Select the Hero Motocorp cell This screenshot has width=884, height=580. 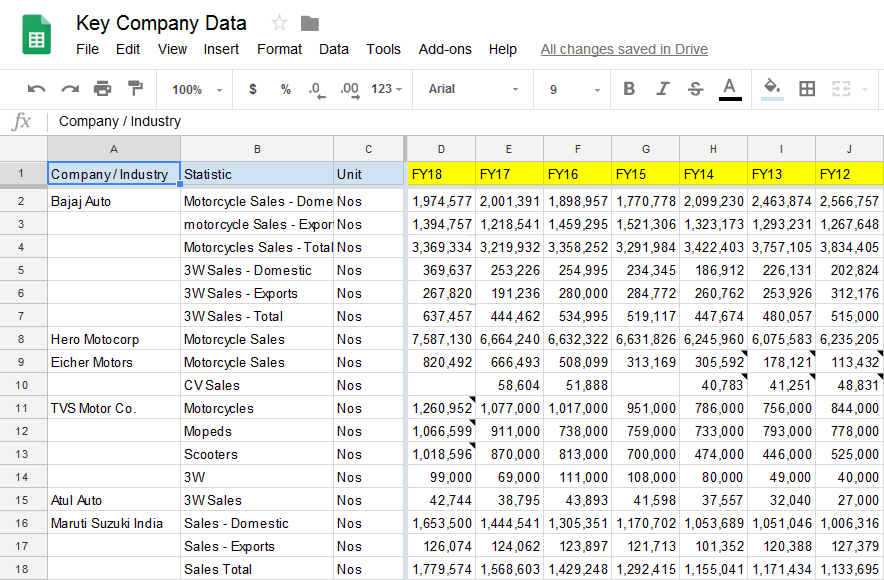(114, 339)
